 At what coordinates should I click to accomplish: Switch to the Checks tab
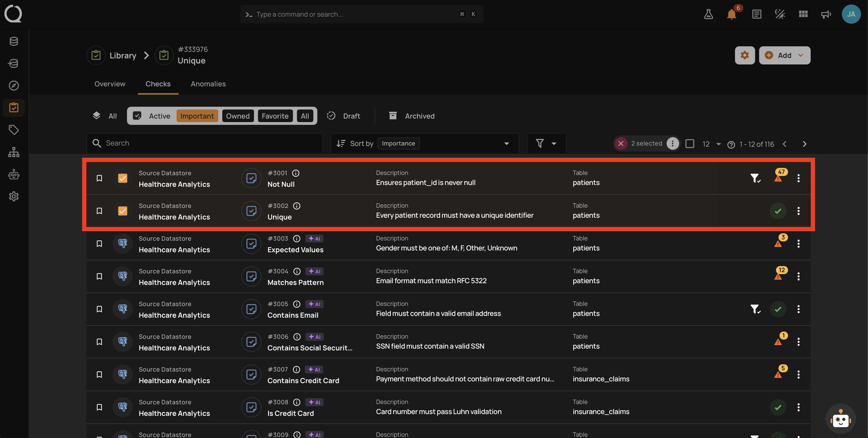pyautogui.click(x=158, y=84)
